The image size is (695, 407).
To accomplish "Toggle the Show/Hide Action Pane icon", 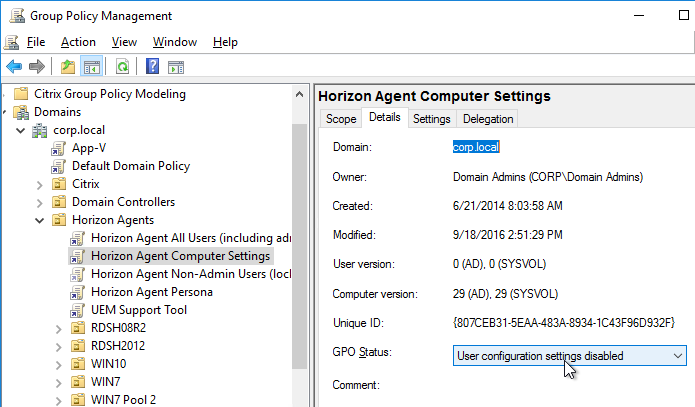I will [176, 67].
